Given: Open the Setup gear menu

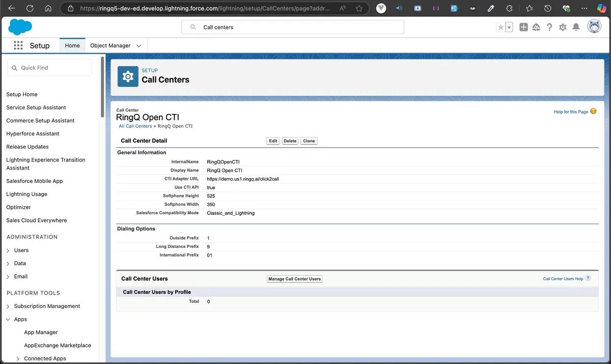Looking at the screenshot, I should click(x=563, y=27).
